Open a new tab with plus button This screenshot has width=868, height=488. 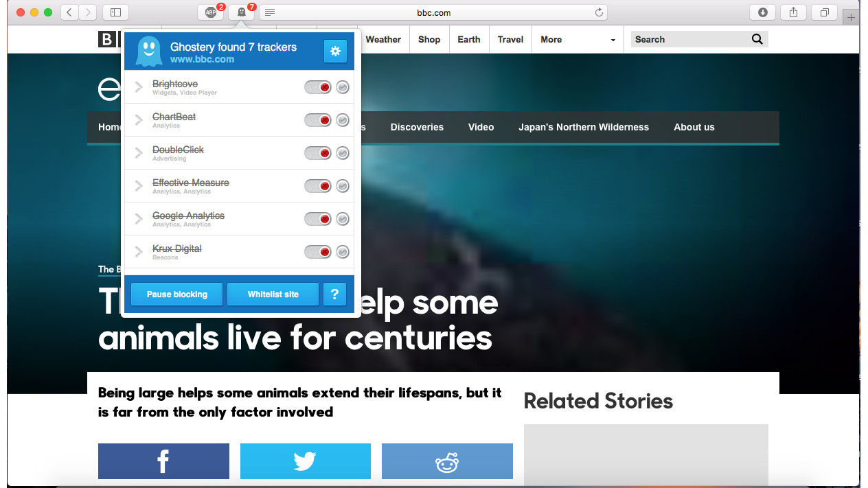[852, 18]
